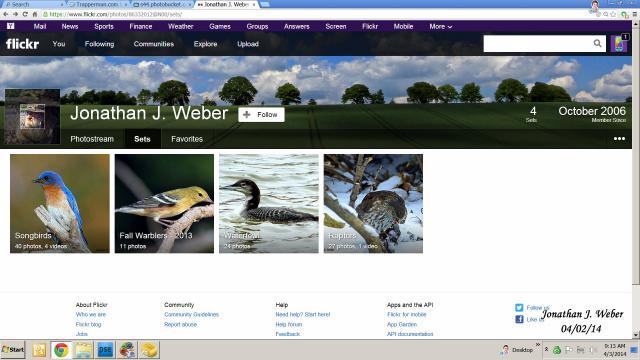
Task: Open the user avatar in Flickr header
Action: pos(619,43)
